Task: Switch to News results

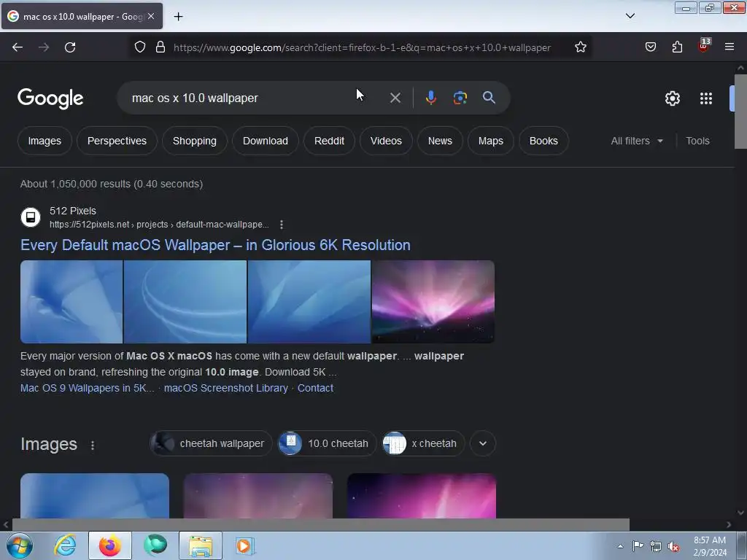Action: click(x=440, y=141)
